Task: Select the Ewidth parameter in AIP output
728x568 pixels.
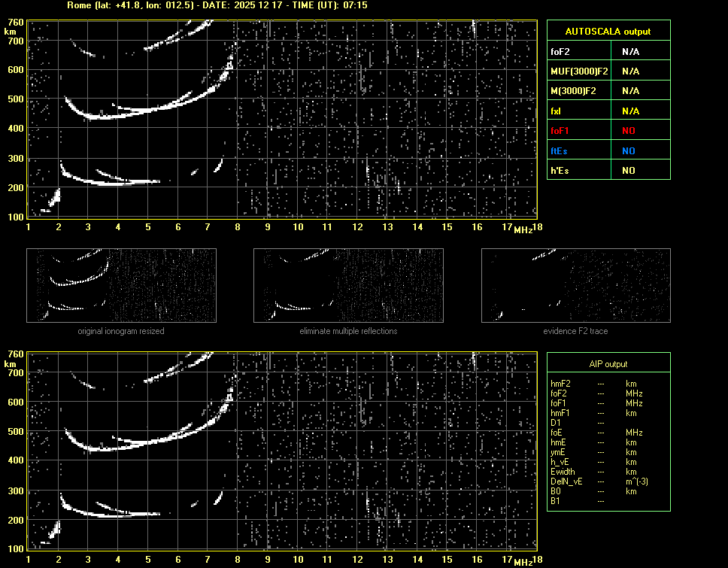Action: (563, 472)
